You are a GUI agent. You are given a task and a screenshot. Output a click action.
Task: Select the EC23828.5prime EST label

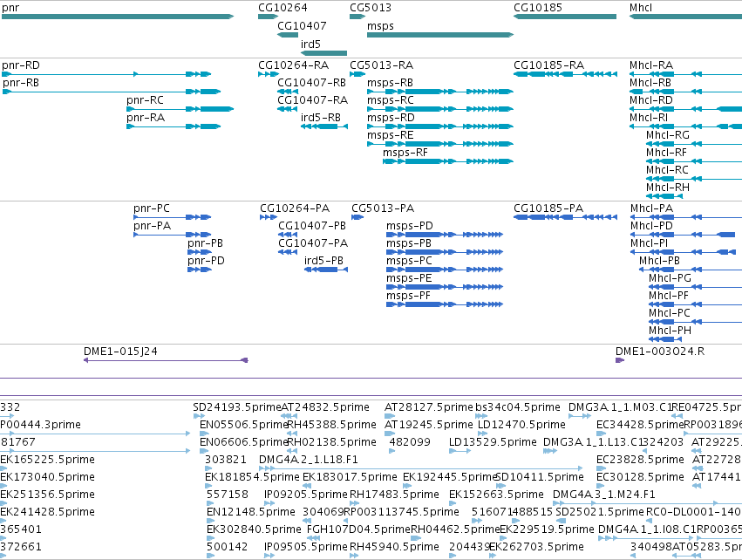click(x=640, y=460)
